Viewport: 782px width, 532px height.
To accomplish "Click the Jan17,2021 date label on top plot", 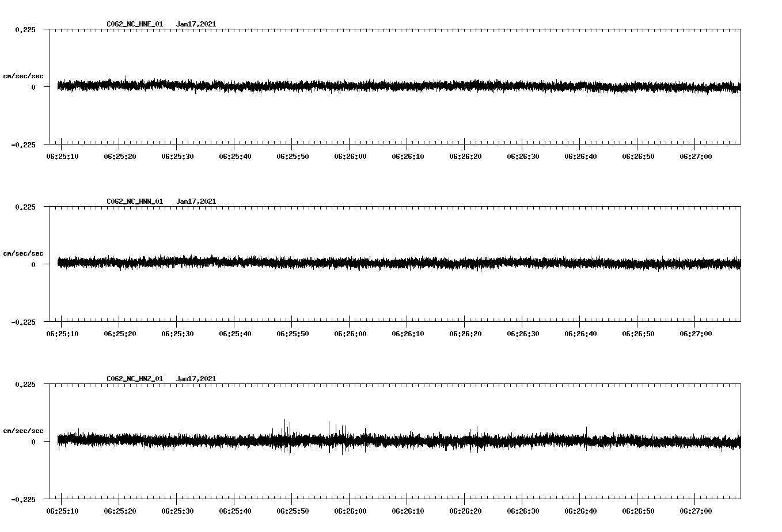I will click(x=196, y=24).
